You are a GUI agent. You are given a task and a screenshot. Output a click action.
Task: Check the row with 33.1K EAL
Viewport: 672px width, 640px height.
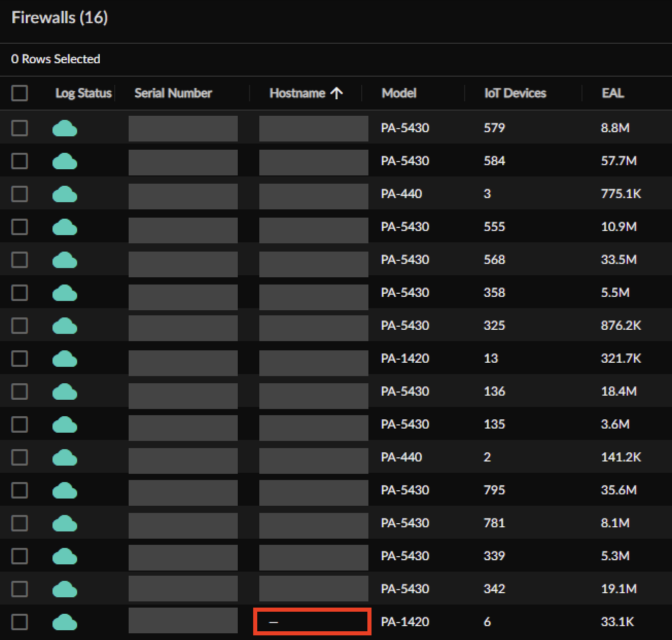20,622
